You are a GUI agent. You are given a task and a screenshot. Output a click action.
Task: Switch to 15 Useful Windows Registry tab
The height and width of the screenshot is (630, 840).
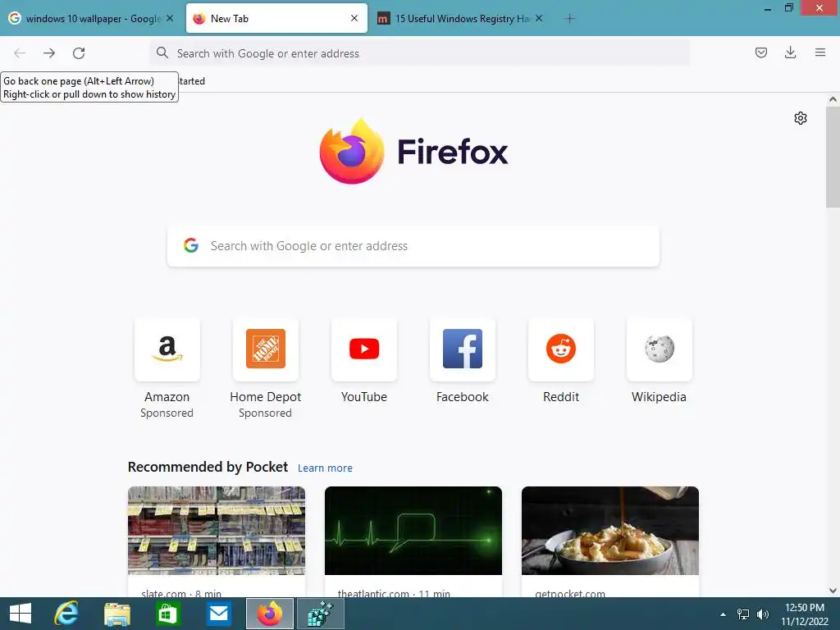(x=461, y=19)
